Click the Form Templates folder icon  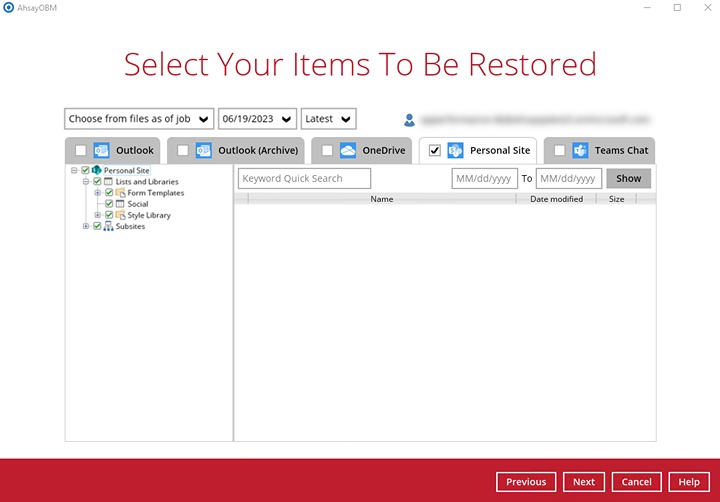tap(120, 193)
